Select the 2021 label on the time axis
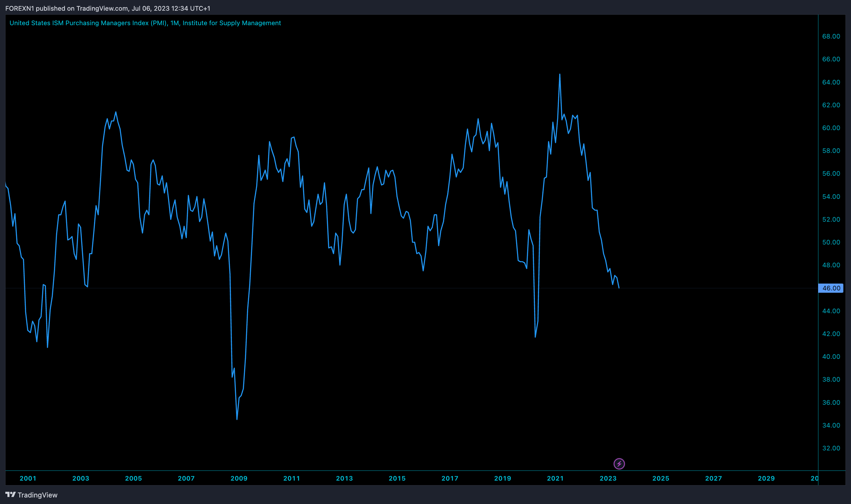This screenshot has width=851, height=504. [x=555, y=478]
